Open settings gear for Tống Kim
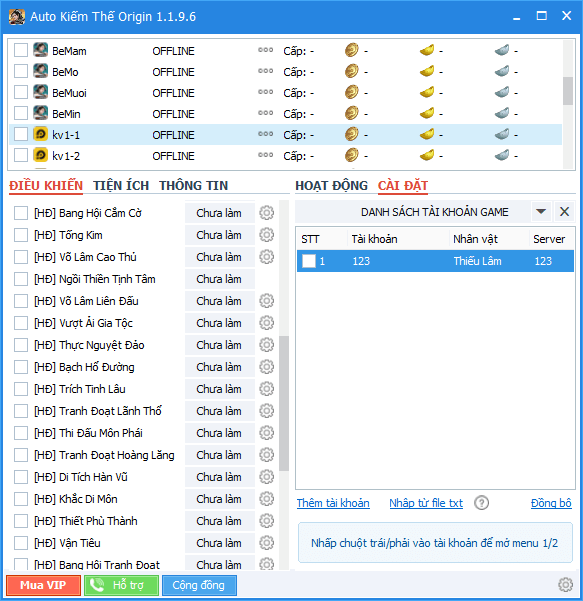This screenshot has width=583, height=601. pyautogui.click(x=266, y=235)
